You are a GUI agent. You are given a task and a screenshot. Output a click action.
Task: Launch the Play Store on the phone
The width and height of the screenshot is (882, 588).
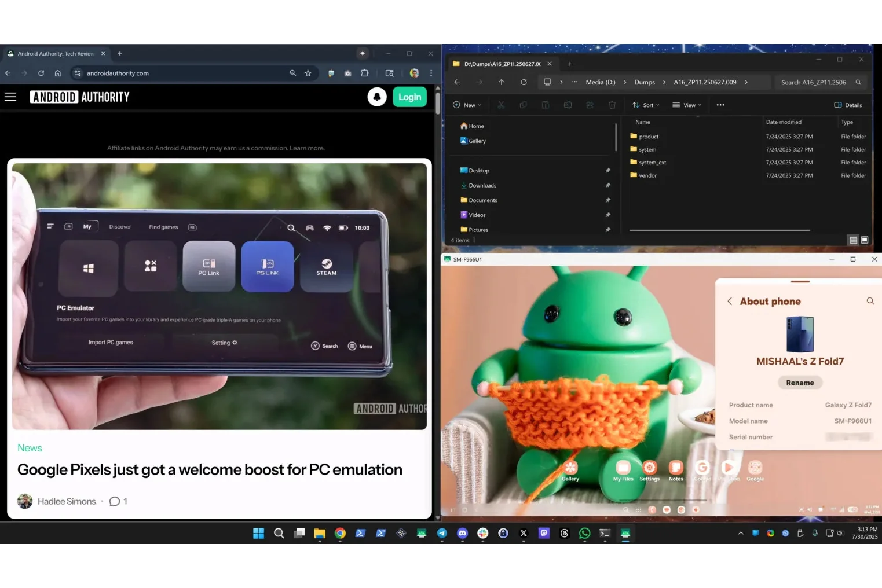729,468
